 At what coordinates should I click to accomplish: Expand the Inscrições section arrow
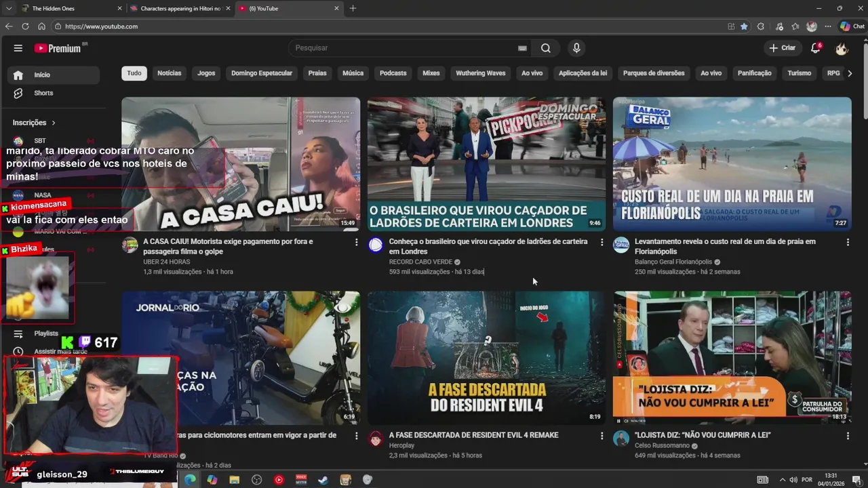(x=54, y=123)
